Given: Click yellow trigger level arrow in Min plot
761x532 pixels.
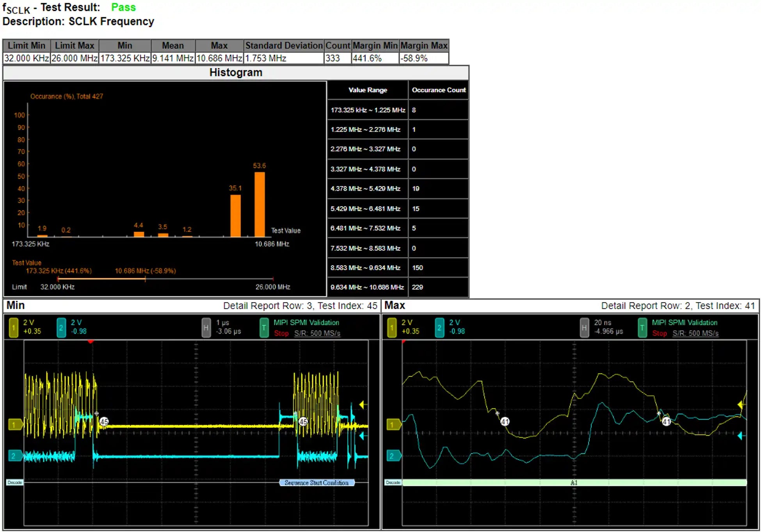Looking at the screenshot, I should [362, 405].
